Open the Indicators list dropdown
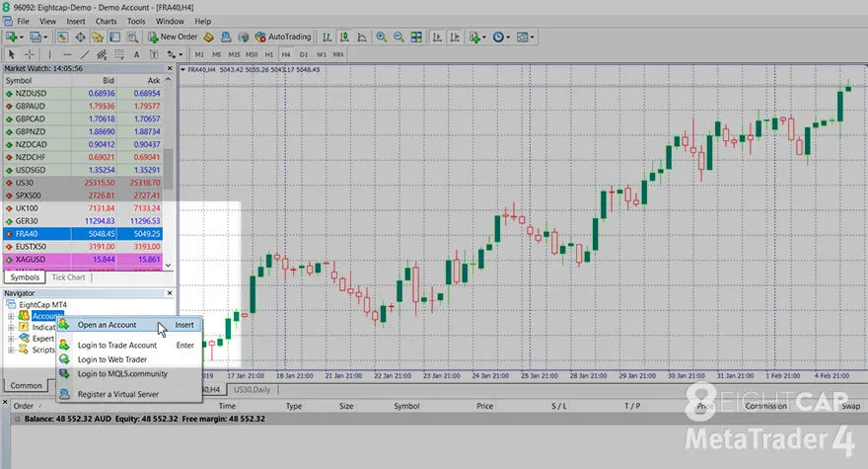868x469 pixels. click(x=477, y=38)
